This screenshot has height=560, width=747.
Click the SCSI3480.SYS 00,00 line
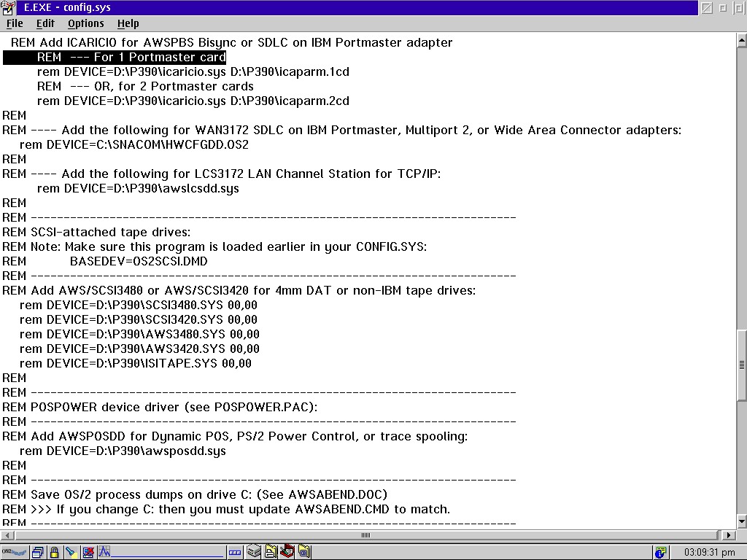point(138,306)
